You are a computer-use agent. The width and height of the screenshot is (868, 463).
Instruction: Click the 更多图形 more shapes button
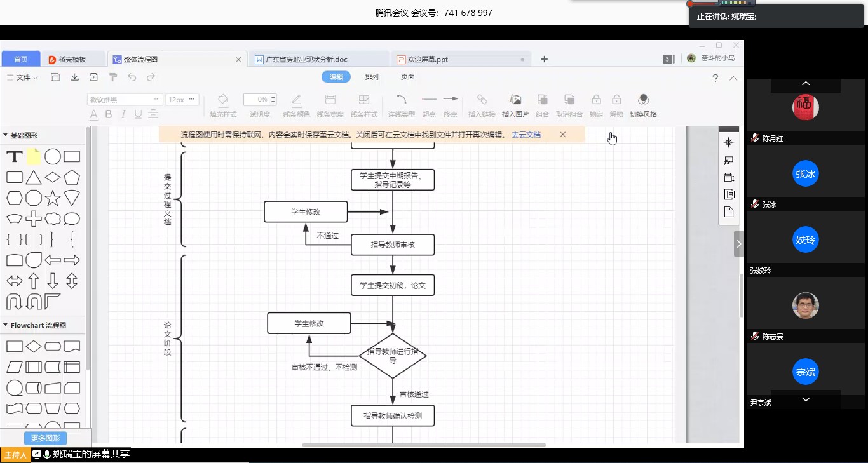click(x=45, y=438)
